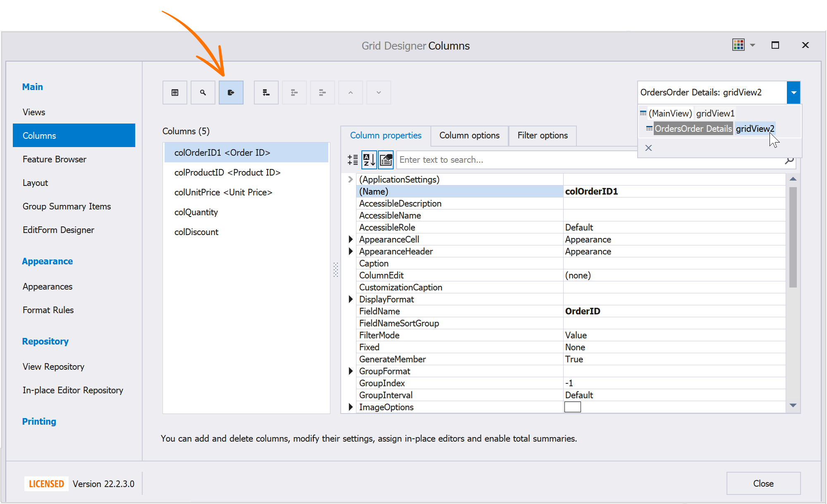The width and height of the screenshot is (827, 504).
Task: Select colUnitPrice in columns list
Action: point(223,193)
